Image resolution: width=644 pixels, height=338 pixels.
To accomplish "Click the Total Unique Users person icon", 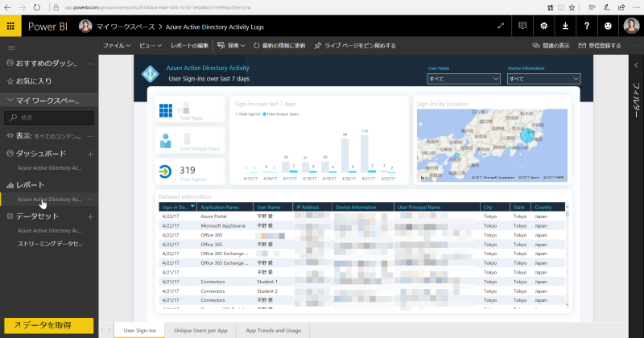I will [166, 141].
